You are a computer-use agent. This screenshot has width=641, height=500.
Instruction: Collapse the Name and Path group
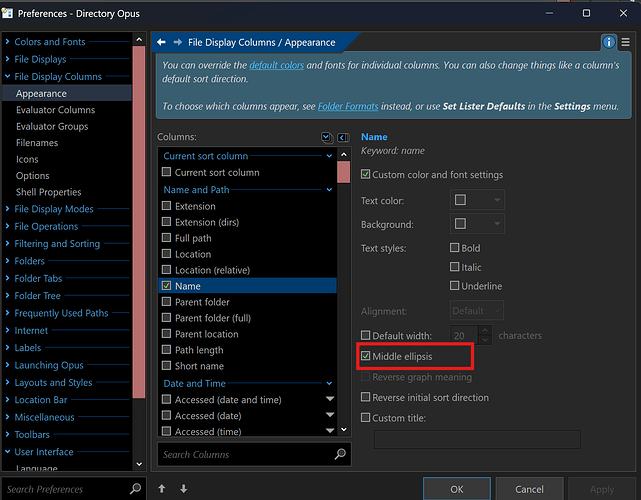[x=329, y=190]
